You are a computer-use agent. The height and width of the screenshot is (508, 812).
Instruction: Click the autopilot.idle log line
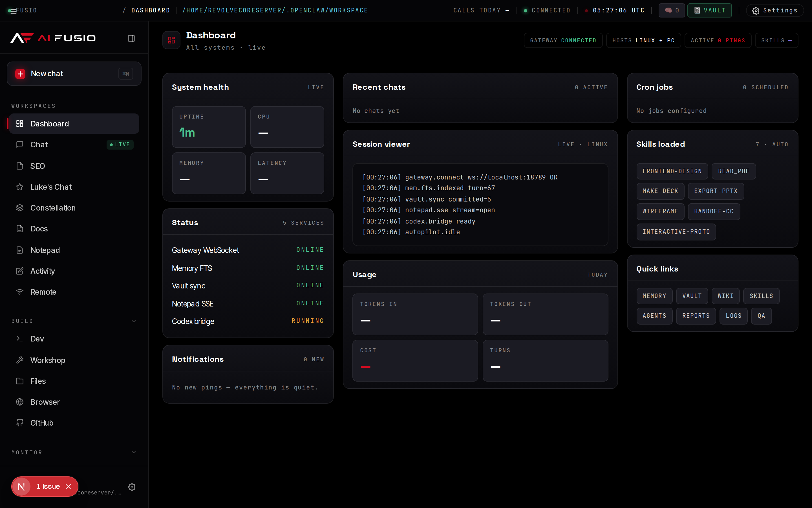(411, 232)
